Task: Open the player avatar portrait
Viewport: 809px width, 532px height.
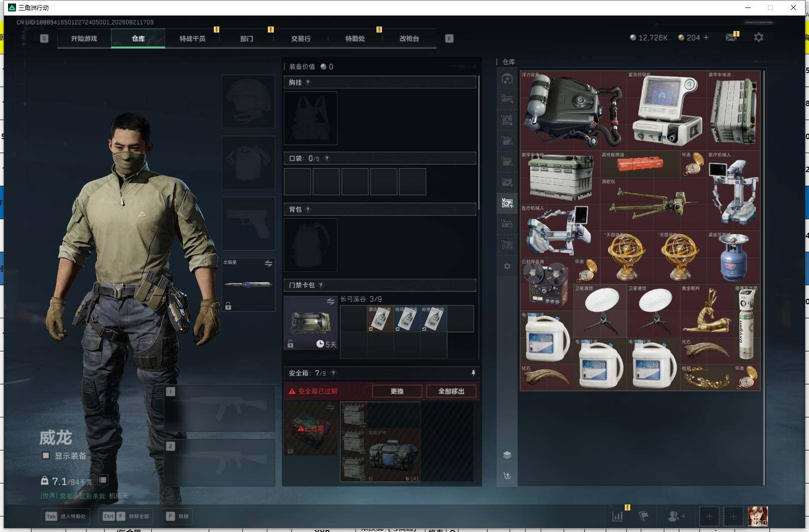Action: point(757,516)
